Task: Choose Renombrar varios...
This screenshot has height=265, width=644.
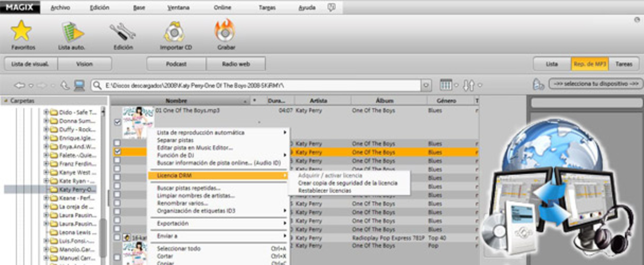Action: point(182,203)
